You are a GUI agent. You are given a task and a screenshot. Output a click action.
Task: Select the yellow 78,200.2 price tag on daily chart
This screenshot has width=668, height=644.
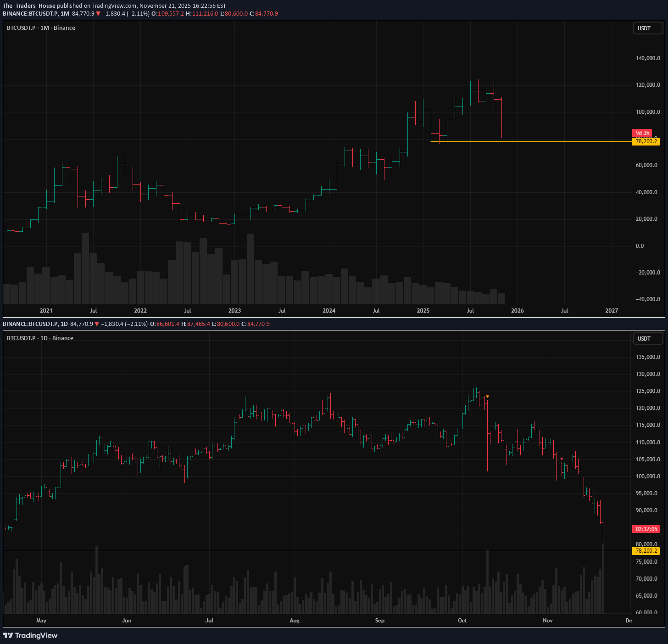646,551
